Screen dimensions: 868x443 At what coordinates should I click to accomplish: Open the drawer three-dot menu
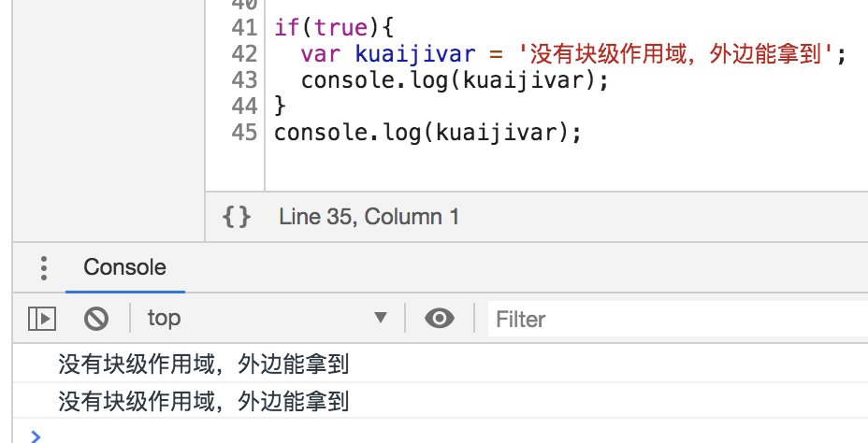pos(43,268)
